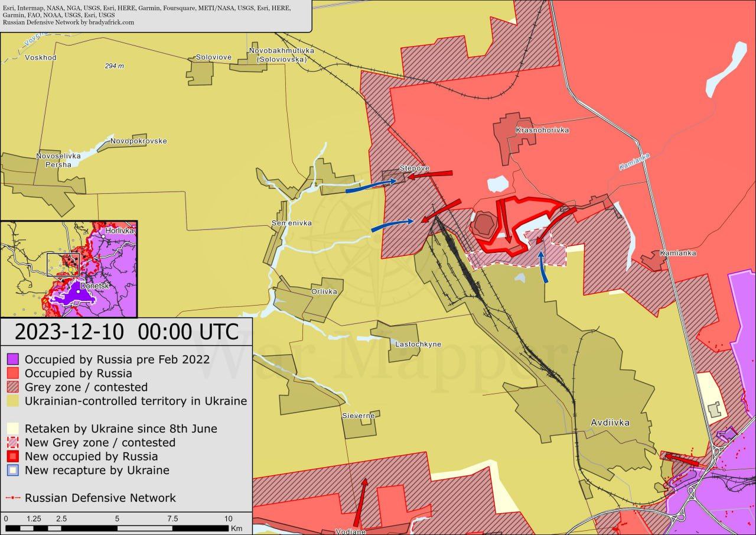756x535 pixels.
Task: Click the red arrow pointing at Stepove
Action: click(x=431, y=174)
